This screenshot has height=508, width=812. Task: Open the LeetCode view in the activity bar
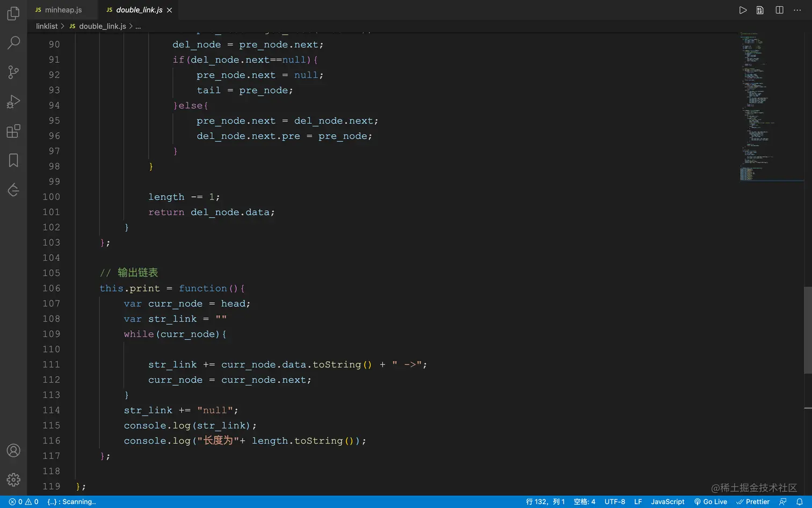point(13,190)
